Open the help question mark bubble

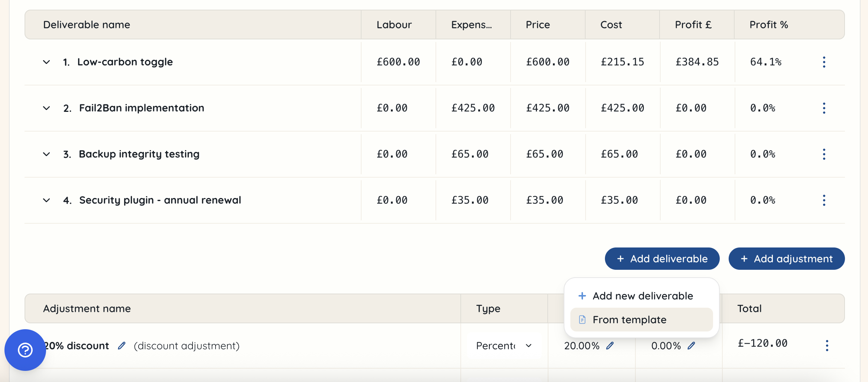(25, 350)
